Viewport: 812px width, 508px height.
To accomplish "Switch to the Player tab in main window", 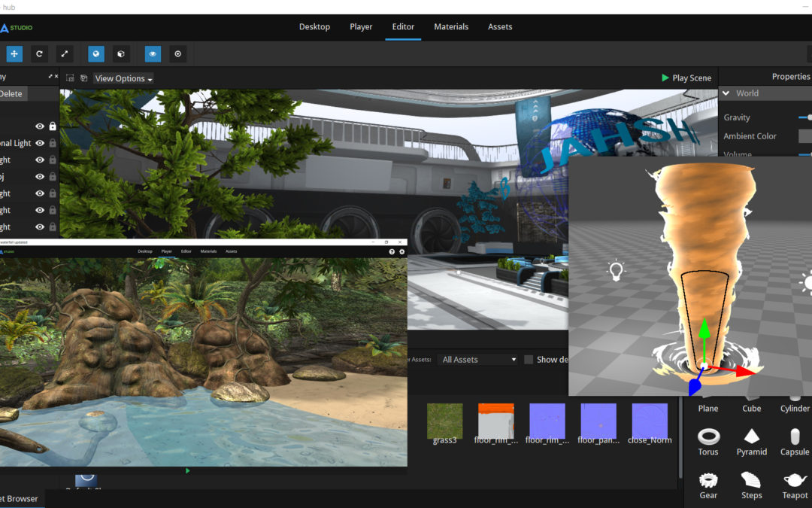I will [x=361, y=27].
